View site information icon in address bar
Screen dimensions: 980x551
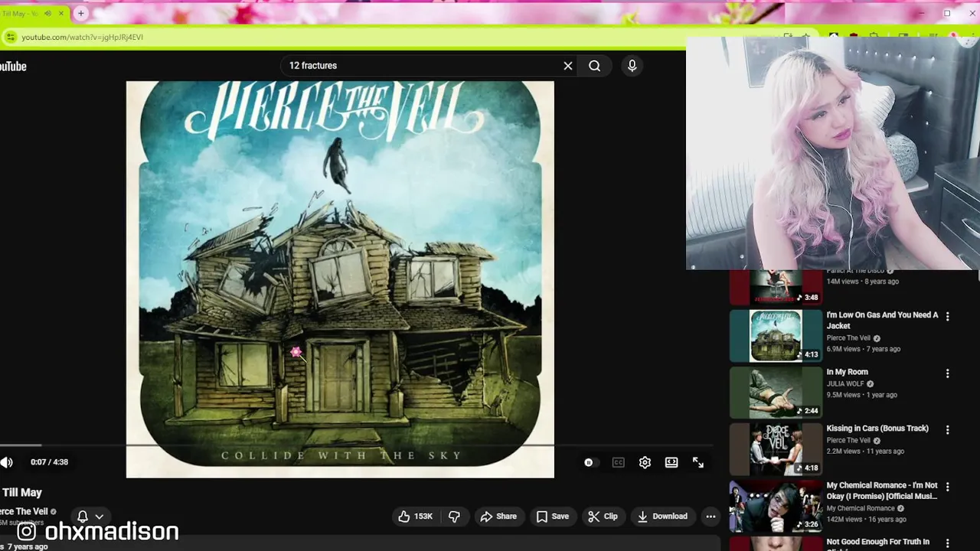tap(10, 37)
